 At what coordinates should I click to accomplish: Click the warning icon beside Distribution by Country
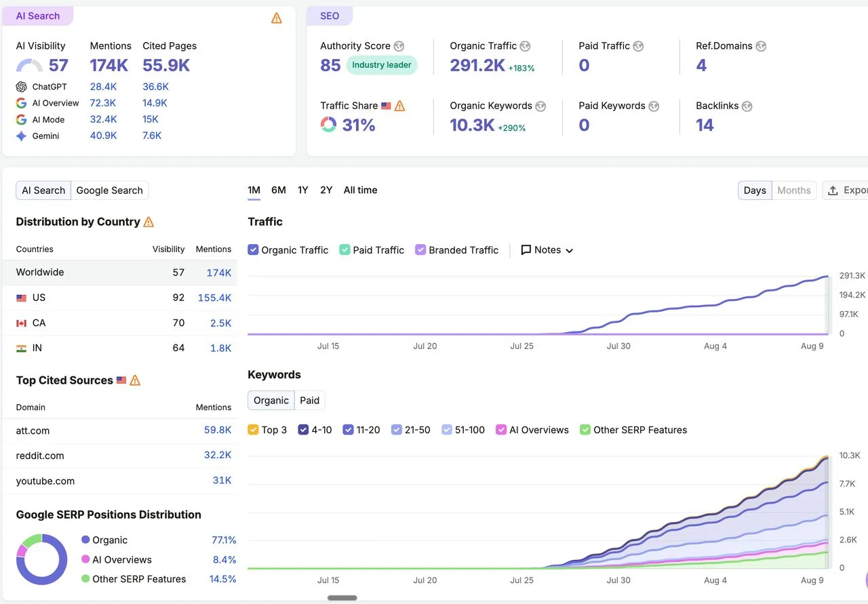pos(149,222)
